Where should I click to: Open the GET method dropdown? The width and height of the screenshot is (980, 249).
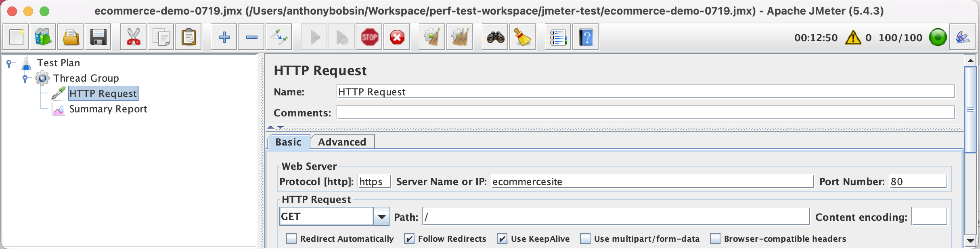(381, 217)
